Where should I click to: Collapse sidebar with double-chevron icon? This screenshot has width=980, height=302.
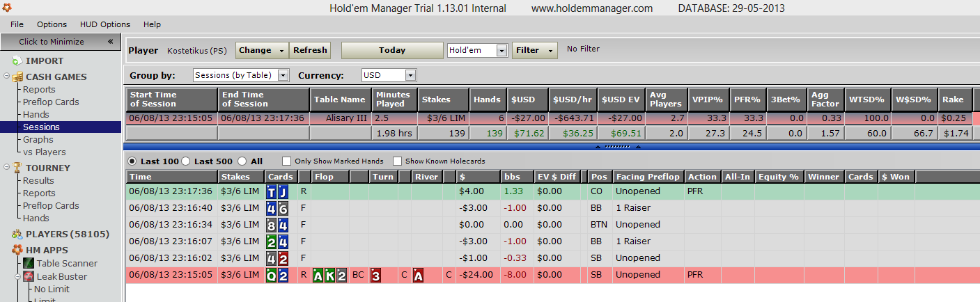click(110, 42)
